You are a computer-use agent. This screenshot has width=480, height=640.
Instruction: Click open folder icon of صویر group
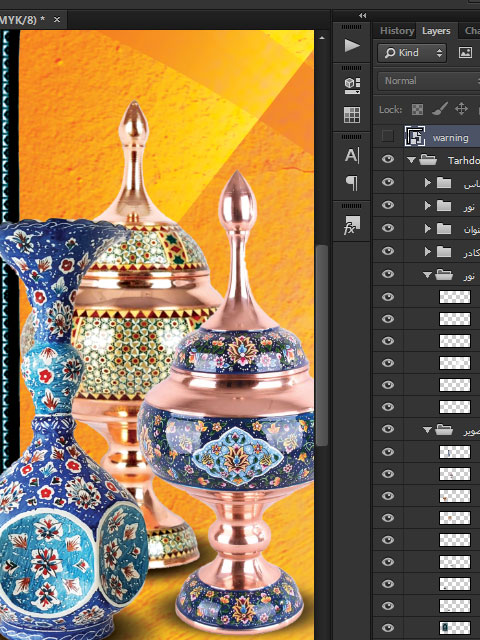point(444,429)
